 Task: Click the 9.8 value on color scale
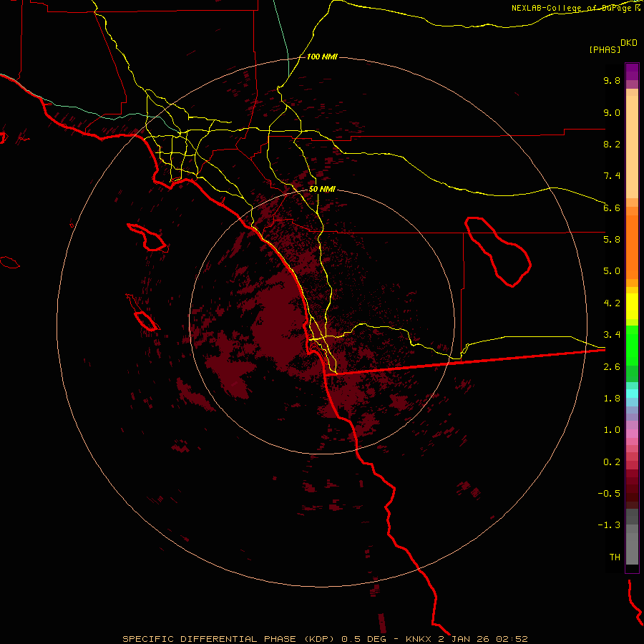[612, 80]
